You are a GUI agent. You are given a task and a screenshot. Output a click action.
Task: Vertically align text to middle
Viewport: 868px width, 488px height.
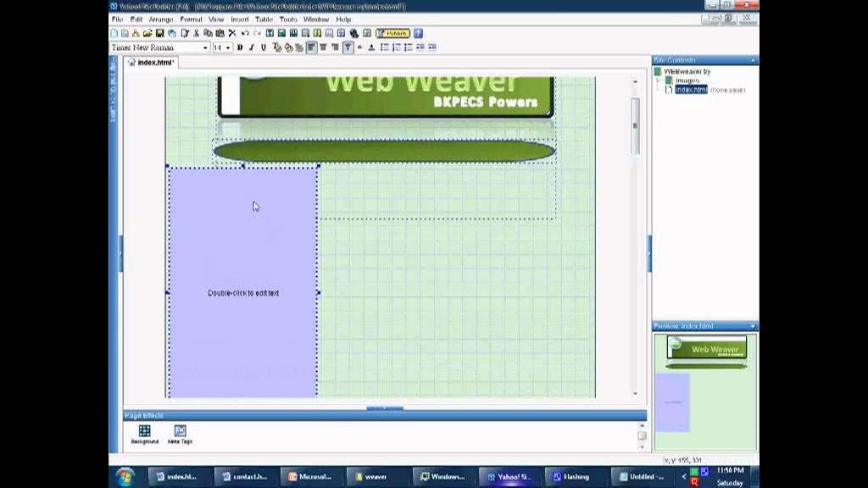pos(359,47)
